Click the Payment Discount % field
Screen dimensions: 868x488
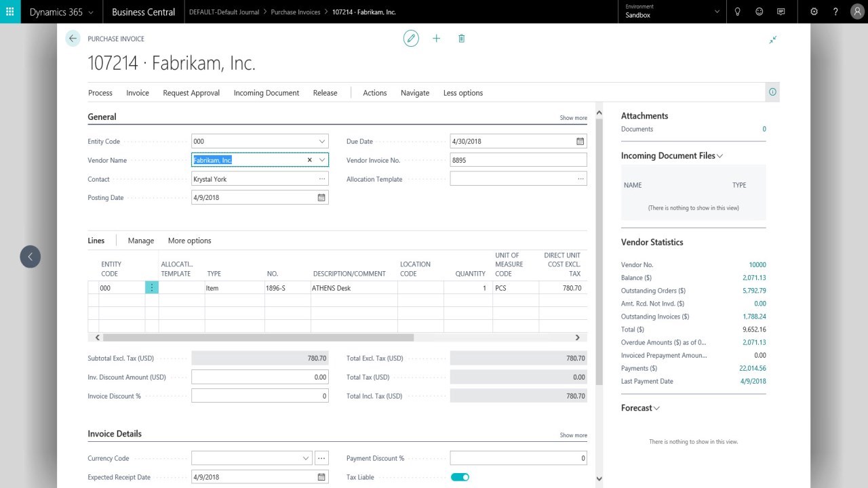(518, 458)
